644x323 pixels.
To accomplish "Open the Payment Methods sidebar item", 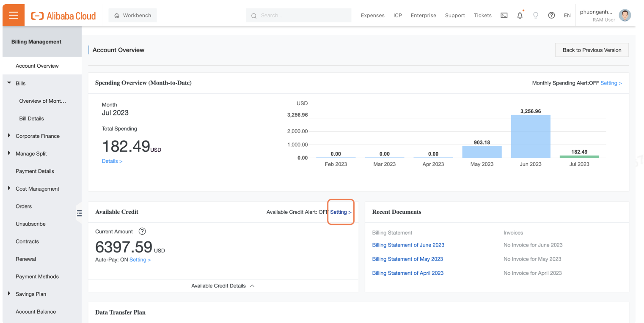I will (x=37, y=276).
